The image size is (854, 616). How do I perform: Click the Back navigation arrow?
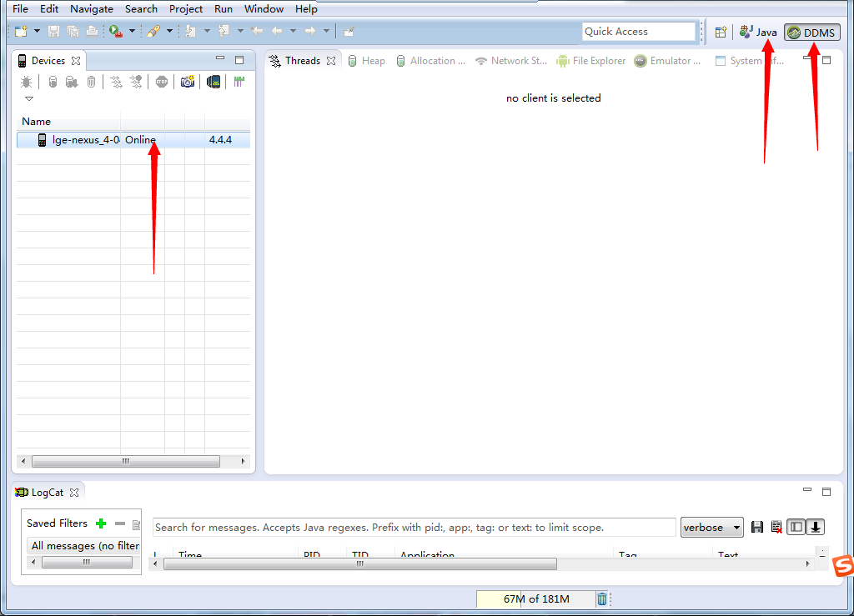click(x=277, y=32)
